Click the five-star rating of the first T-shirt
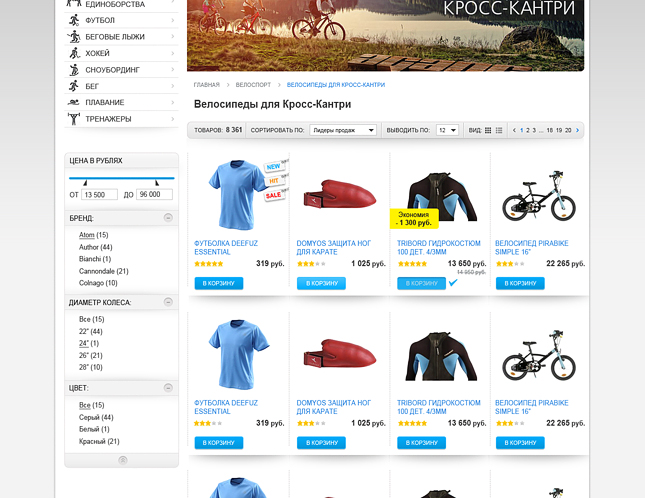Screen dimensions: 645x498 point(209,264)
